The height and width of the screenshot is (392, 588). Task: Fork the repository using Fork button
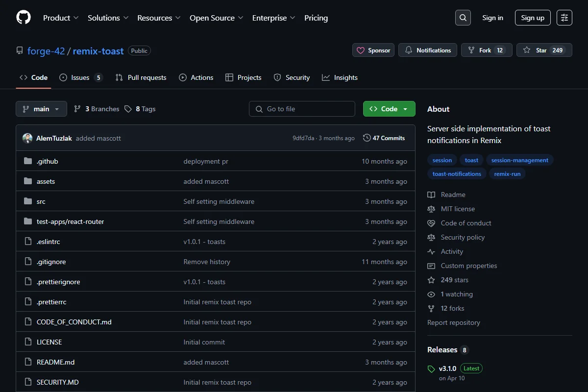click(x=487, y=50)
